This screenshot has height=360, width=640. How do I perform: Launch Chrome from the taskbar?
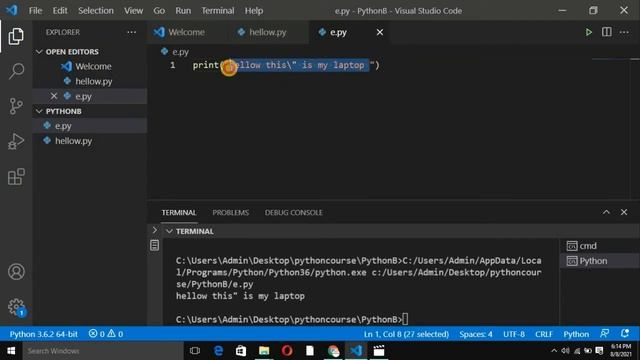coord(333,351)
